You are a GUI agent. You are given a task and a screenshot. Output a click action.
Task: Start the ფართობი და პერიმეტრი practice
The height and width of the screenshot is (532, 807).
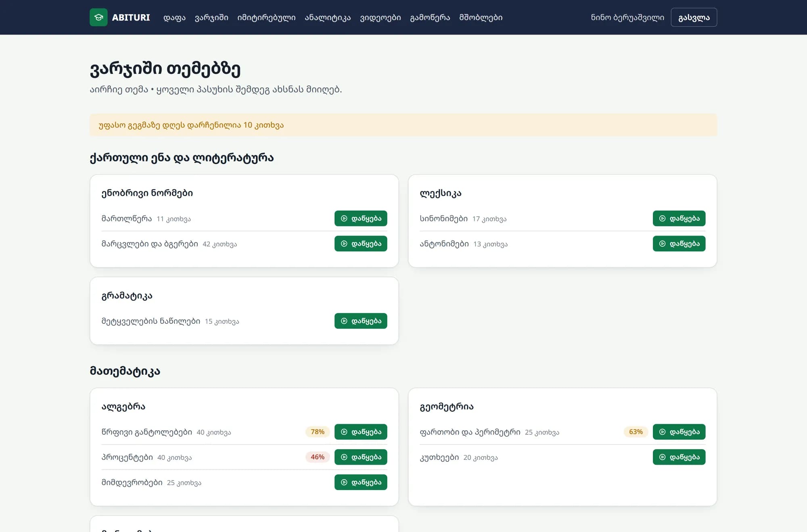click(679, 432)
